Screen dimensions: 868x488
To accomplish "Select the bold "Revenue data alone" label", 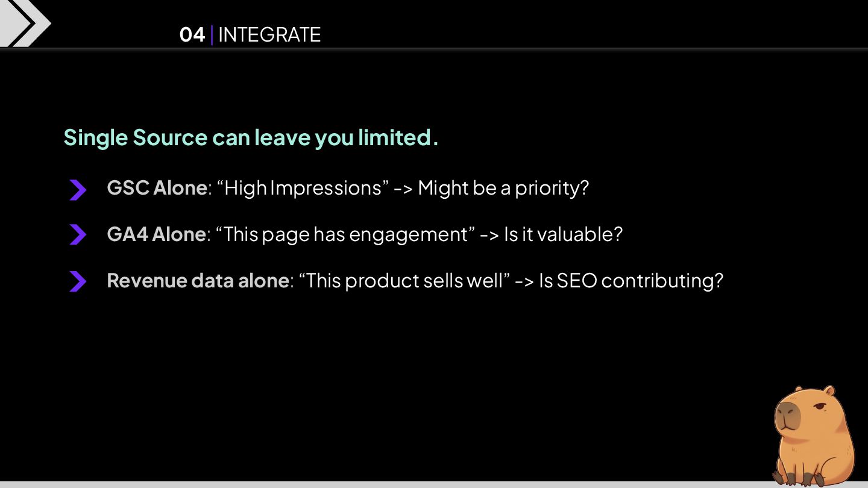I will (198, 281).
